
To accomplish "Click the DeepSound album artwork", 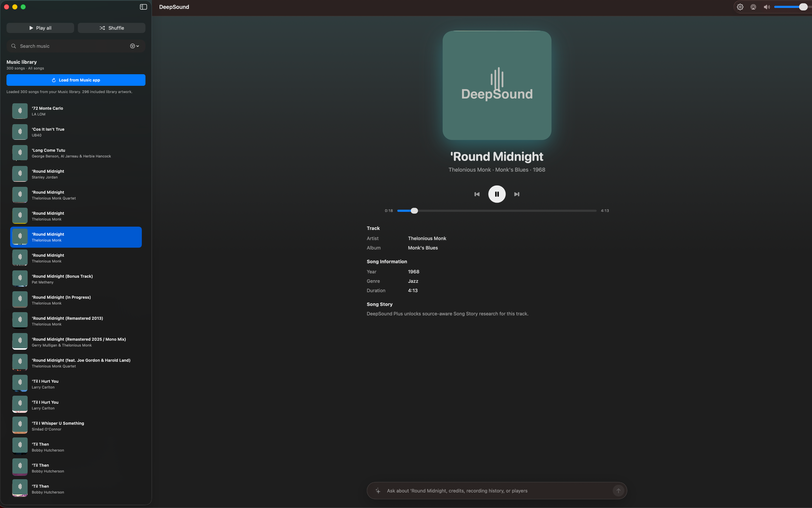I will coord(497,85).
